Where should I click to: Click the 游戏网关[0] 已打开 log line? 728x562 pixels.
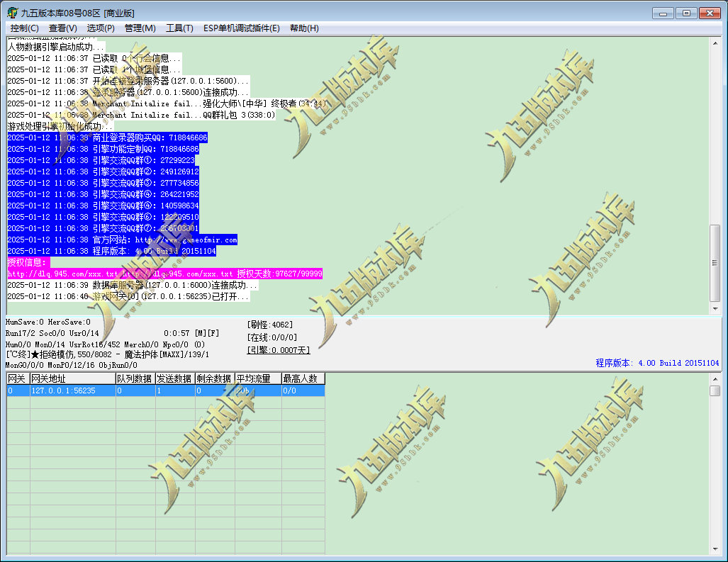click(x=128, y=296)
